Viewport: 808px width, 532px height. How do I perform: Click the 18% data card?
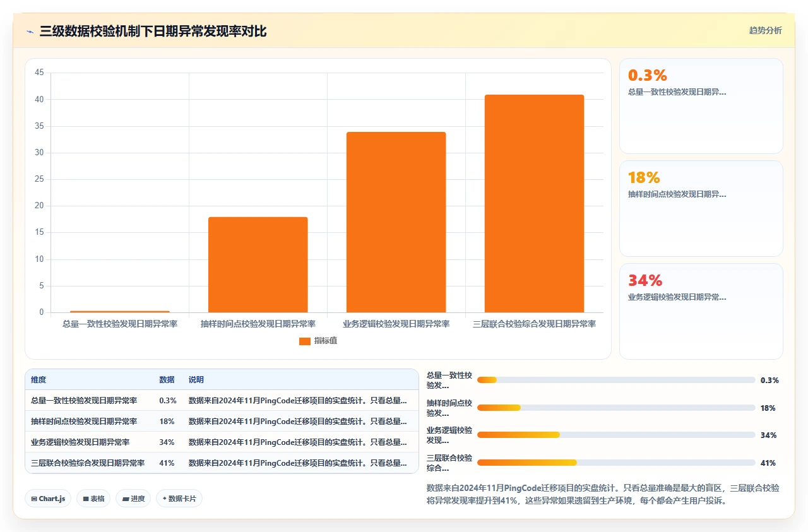coord(701,209)
